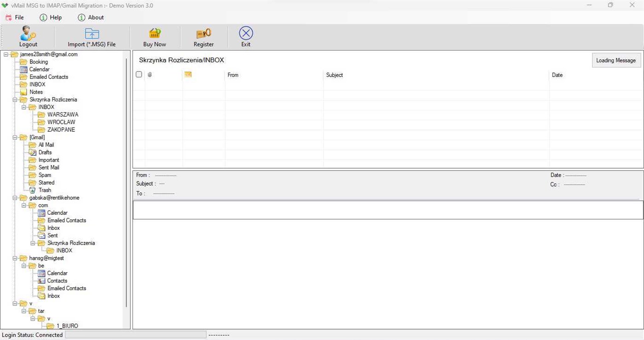Click the envelope column header icon
The width and height of the screenshot is (644, 340).
tap(188, 75)
